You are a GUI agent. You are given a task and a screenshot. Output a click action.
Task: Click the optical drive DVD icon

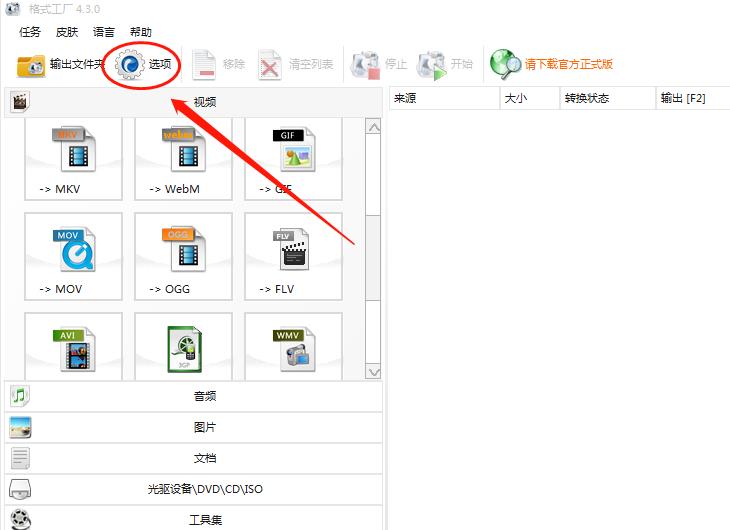tap(20, 489)
